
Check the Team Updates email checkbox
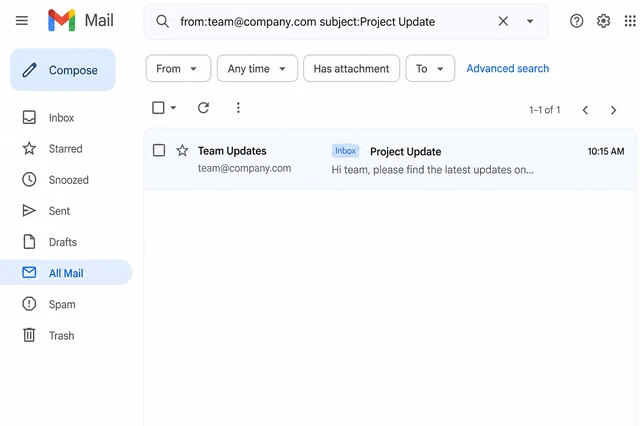click(159, 150)
